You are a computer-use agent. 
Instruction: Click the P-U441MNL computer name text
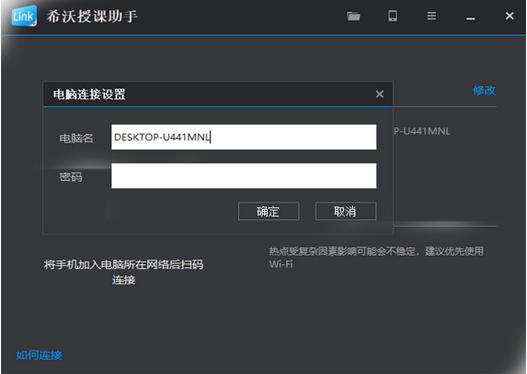coord(422,131)
